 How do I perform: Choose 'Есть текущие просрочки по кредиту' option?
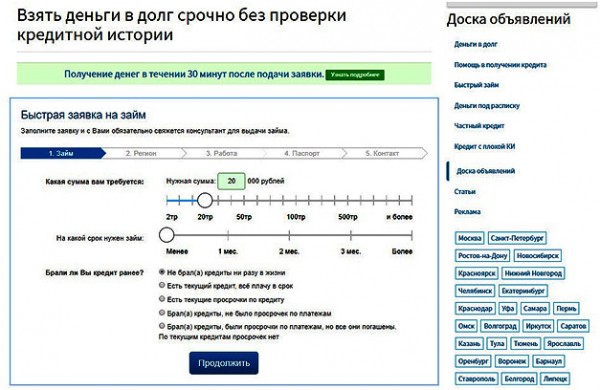pos(162,299)
